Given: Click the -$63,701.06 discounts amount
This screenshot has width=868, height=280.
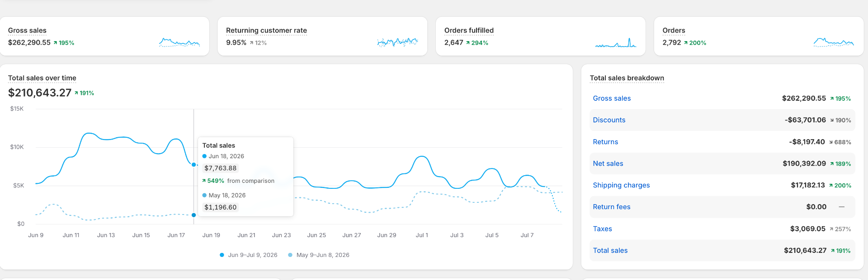Looking at the screenshot, I should coord(805,120).
